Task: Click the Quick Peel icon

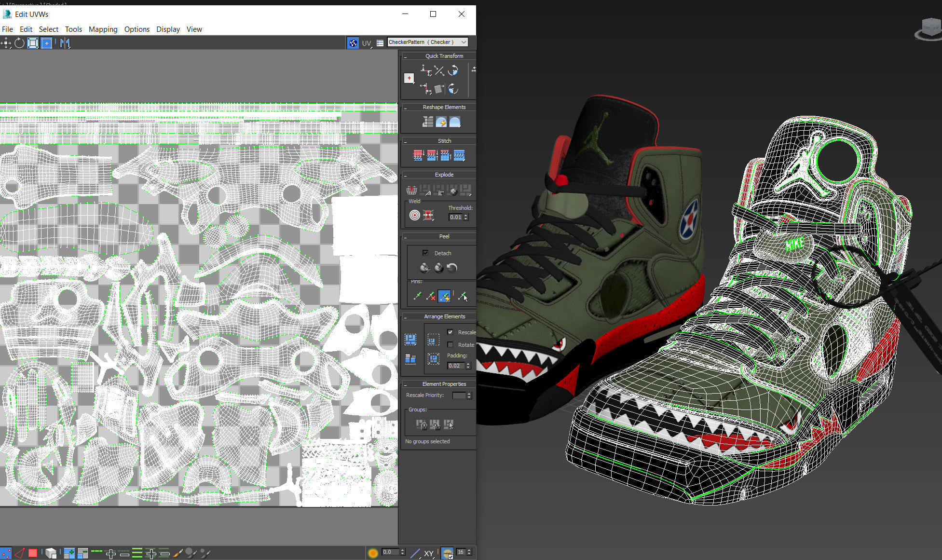Action: coord(424,268)
